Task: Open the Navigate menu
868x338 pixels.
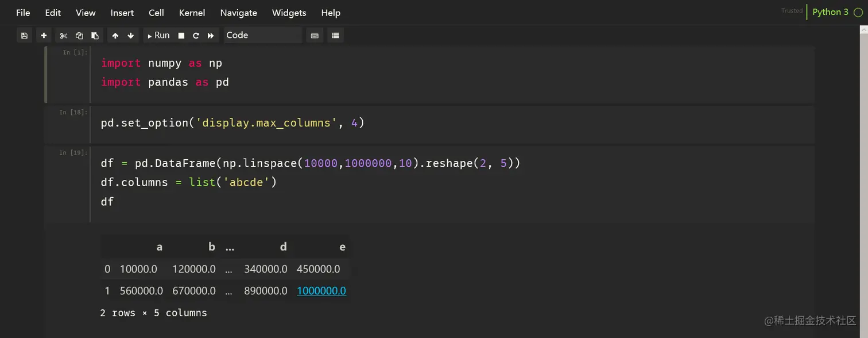Action: [x=239, y=13]
